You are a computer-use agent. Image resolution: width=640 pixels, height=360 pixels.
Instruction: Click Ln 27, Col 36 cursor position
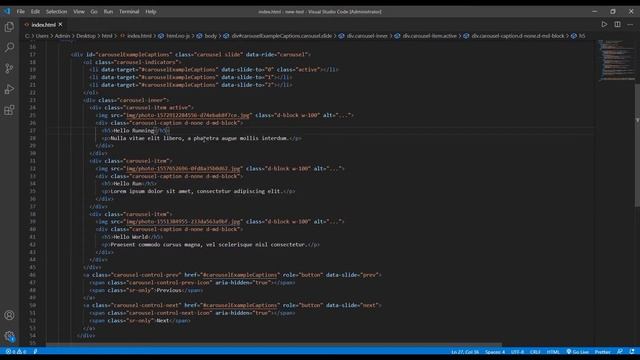465,351
